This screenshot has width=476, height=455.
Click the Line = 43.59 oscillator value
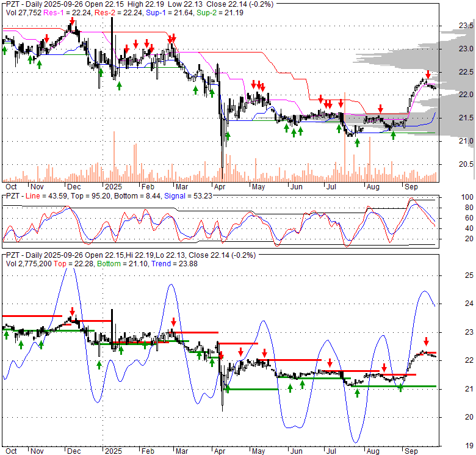46,196
